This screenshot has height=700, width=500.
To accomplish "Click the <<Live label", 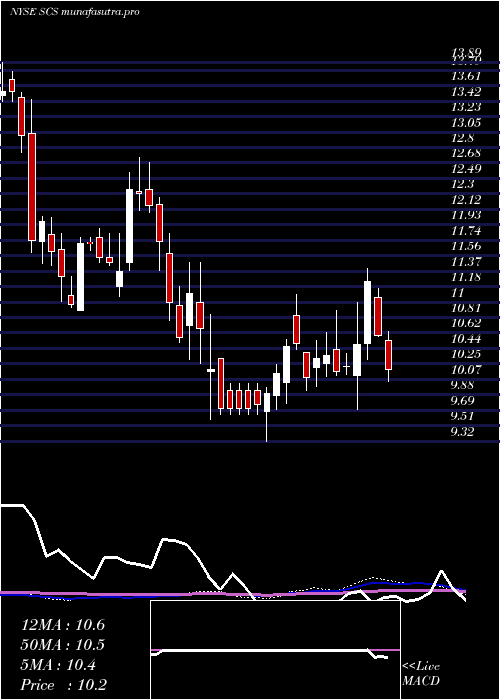I will [421, 667].
